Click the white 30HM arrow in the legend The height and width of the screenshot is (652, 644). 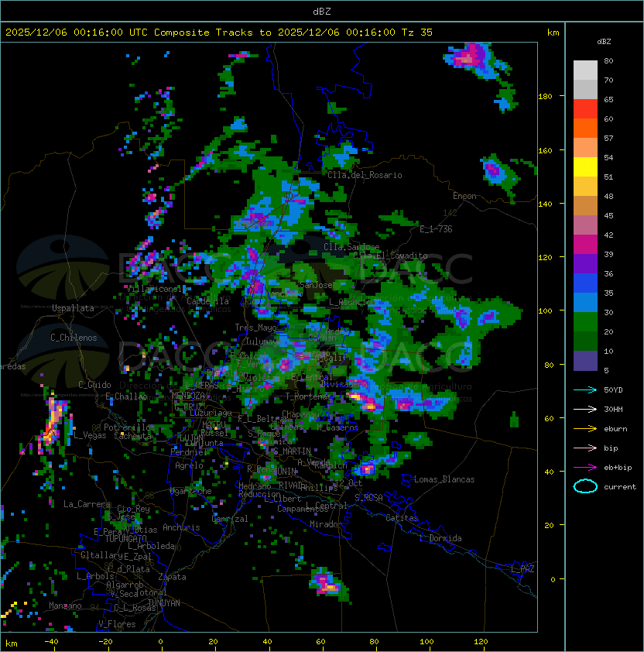point(585,409)
